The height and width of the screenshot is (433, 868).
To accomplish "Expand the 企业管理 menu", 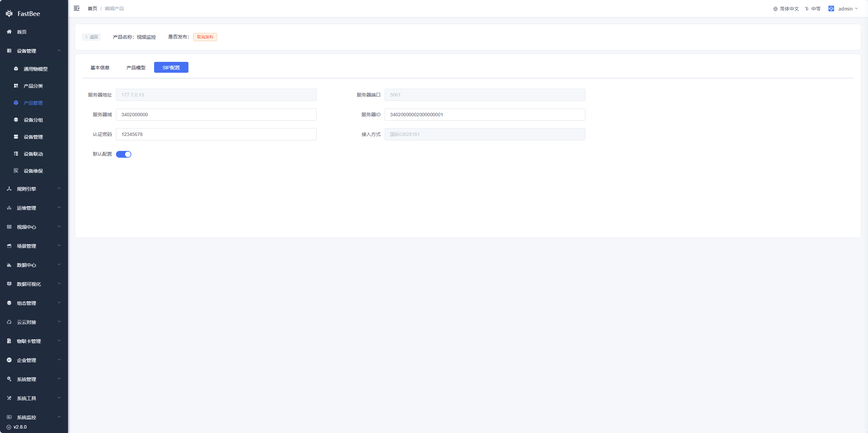I will (34, 360).
